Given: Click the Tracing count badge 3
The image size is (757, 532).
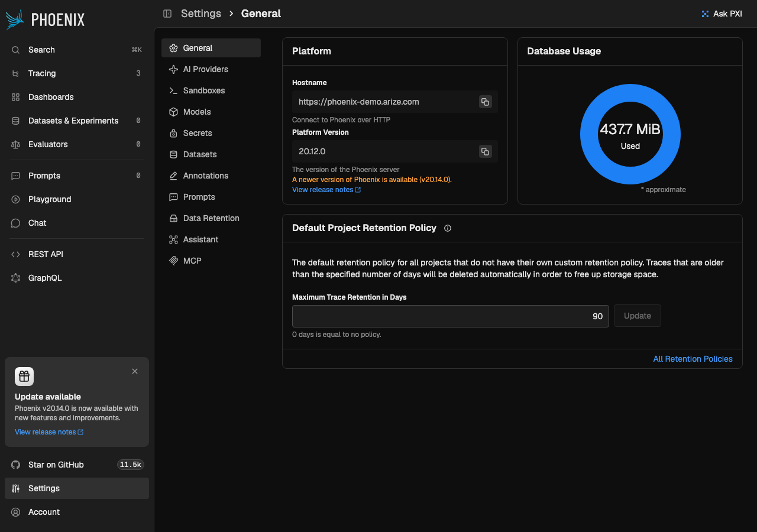Looking at the screenshot, I should click(138, 73).
